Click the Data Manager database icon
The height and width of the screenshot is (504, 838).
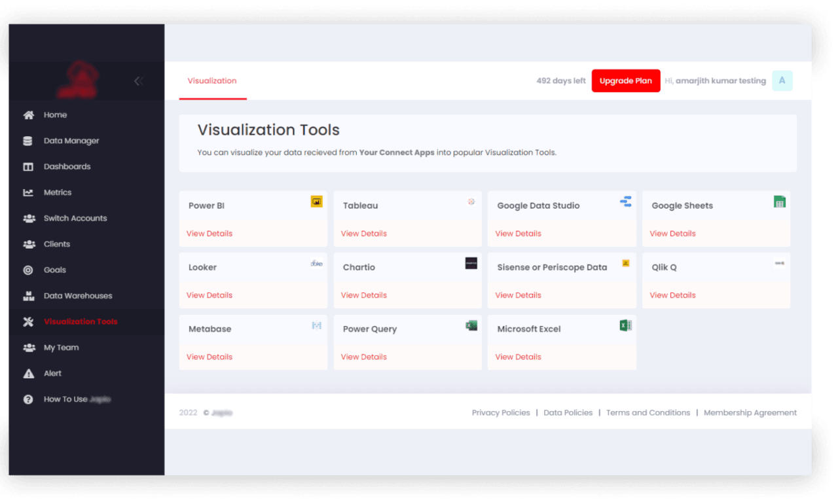[x=27, y=141]
